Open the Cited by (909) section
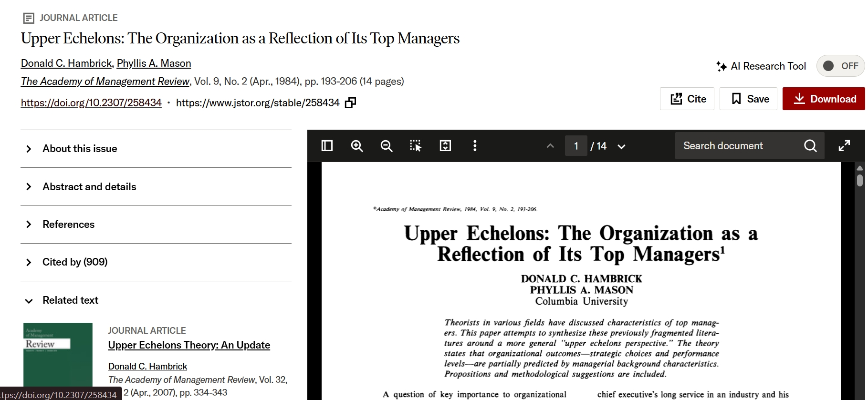This screenshot has width=868, height=400. (75, 262)
